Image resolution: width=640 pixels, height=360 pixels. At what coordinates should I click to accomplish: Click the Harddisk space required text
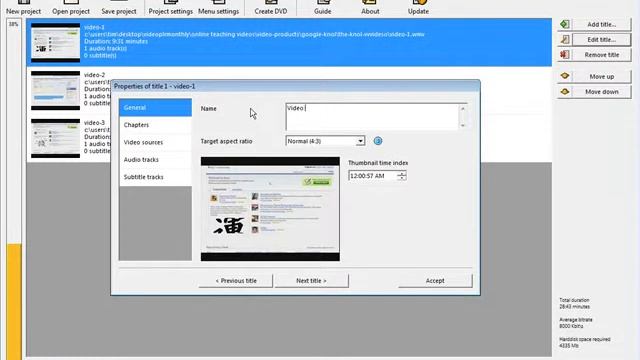[x=584, y=342]
